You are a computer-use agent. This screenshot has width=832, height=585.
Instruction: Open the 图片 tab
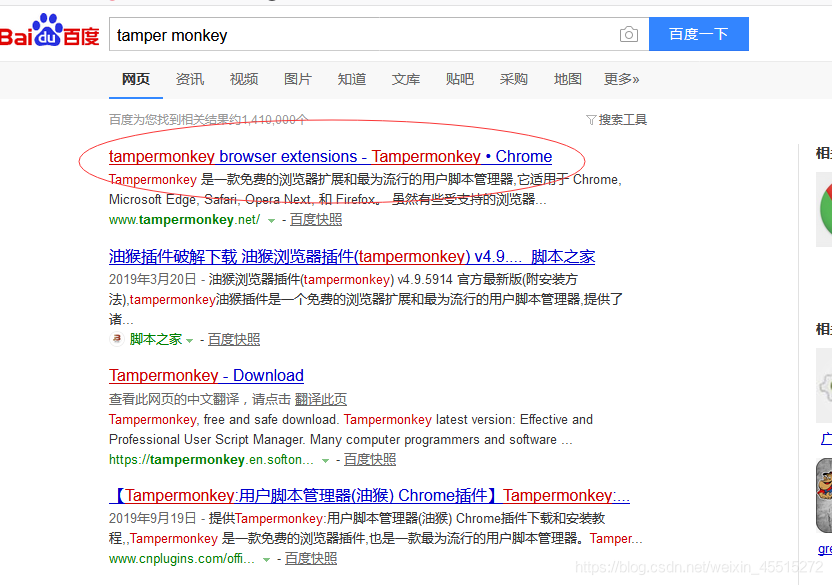click(298, 79)
